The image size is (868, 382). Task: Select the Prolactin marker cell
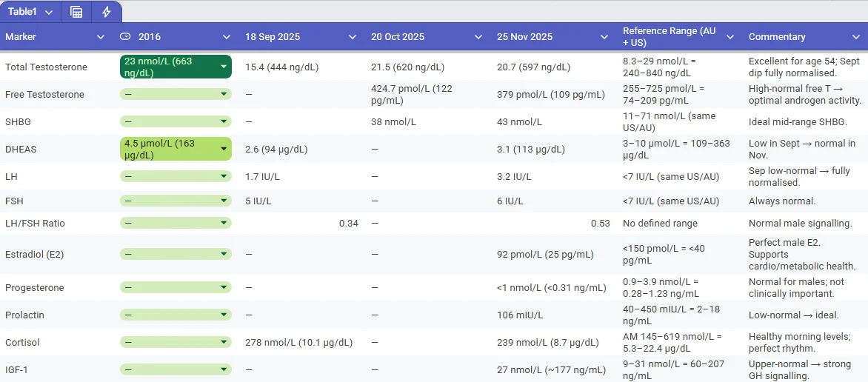tap(24, 315)
